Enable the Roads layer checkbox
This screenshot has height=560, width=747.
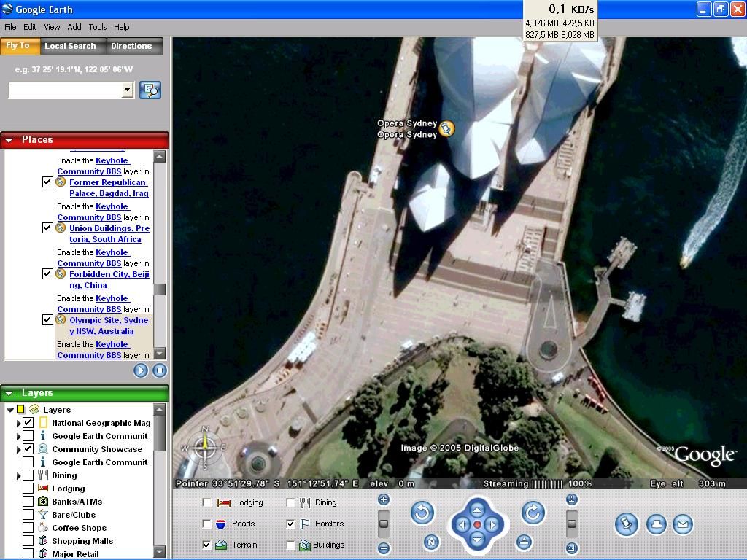click(206, 524)
